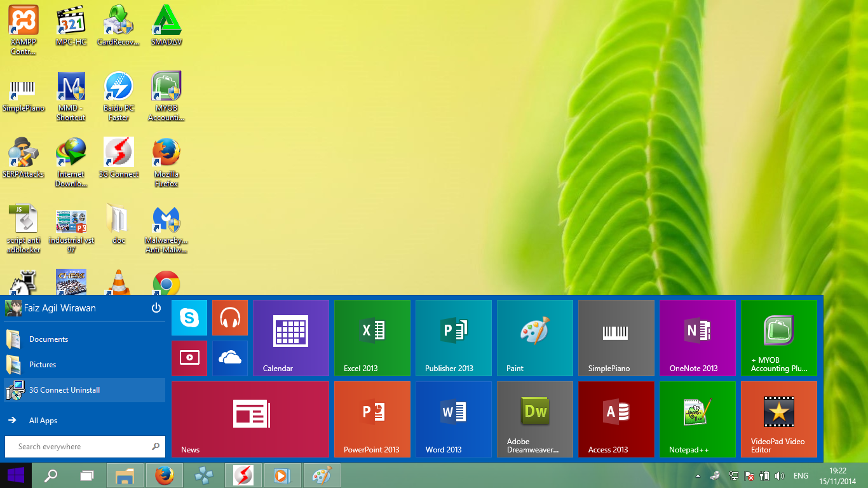Viewport: 868px width, 488px height.
Task: Click the power button in Start menu
Action: click(156, 308)
